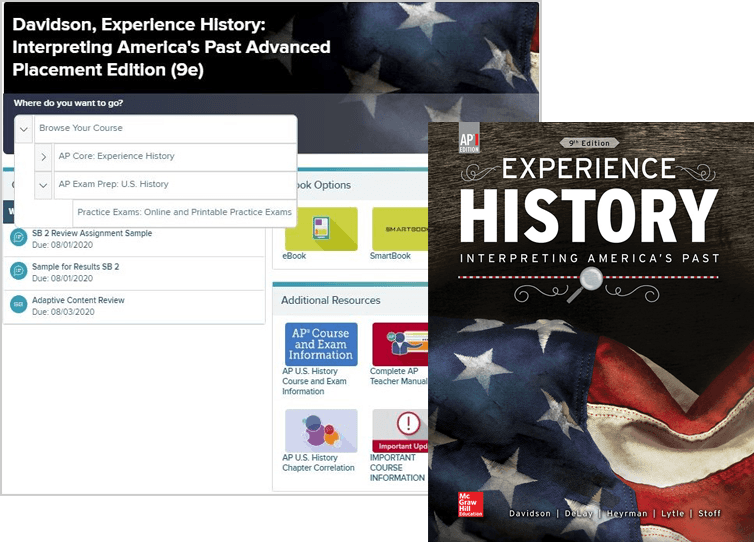Open SB 2 Review Assignment Sample link
The height and width of the screenshot is (542, 754).
pyautogui.click(x=92, y=233)
